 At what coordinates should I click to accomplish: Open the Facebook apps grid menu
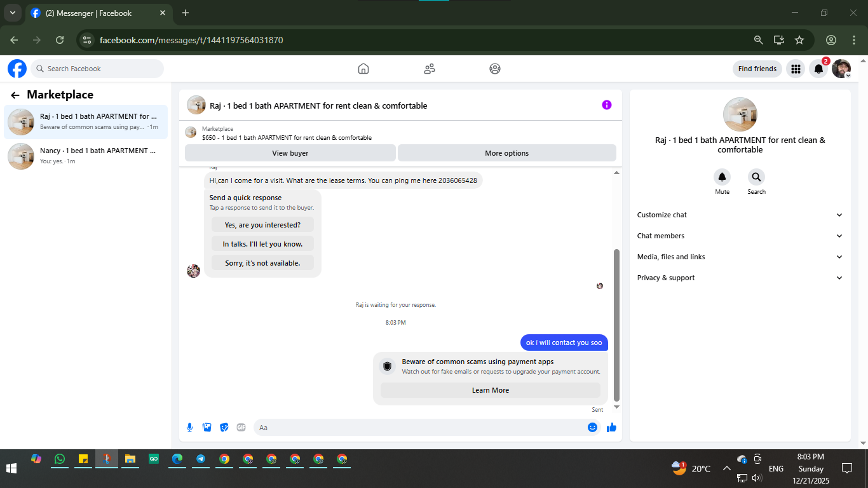[x=795, y=69]
